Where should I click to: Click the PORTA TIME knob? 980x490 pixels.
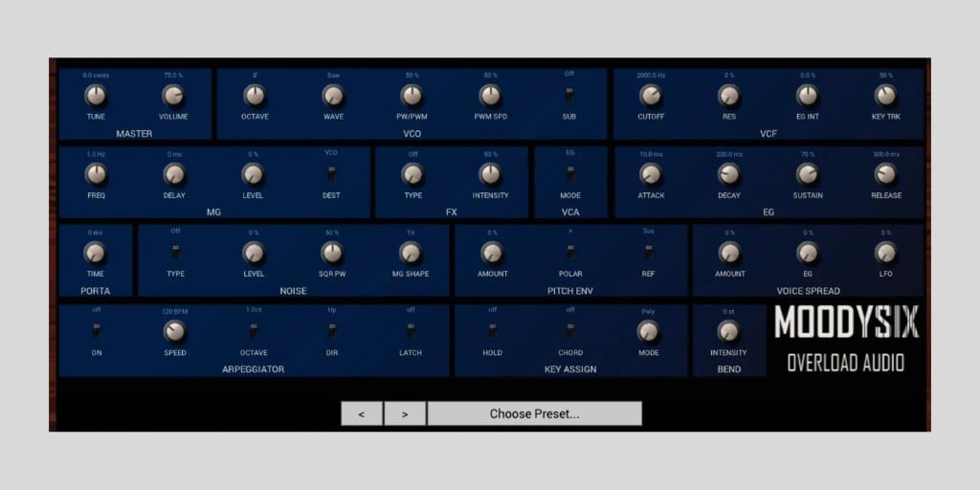tap(95, 253)
